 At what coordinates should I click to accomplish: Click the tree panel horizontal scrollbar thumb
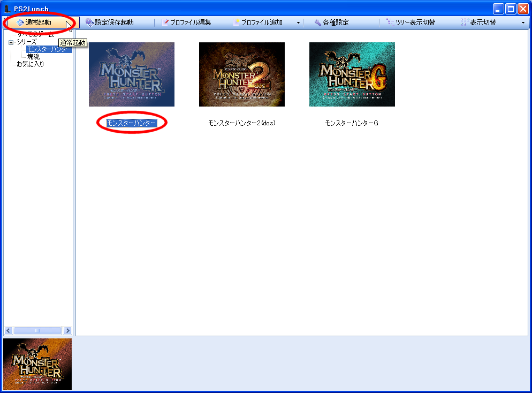click(x=37, y=330)
